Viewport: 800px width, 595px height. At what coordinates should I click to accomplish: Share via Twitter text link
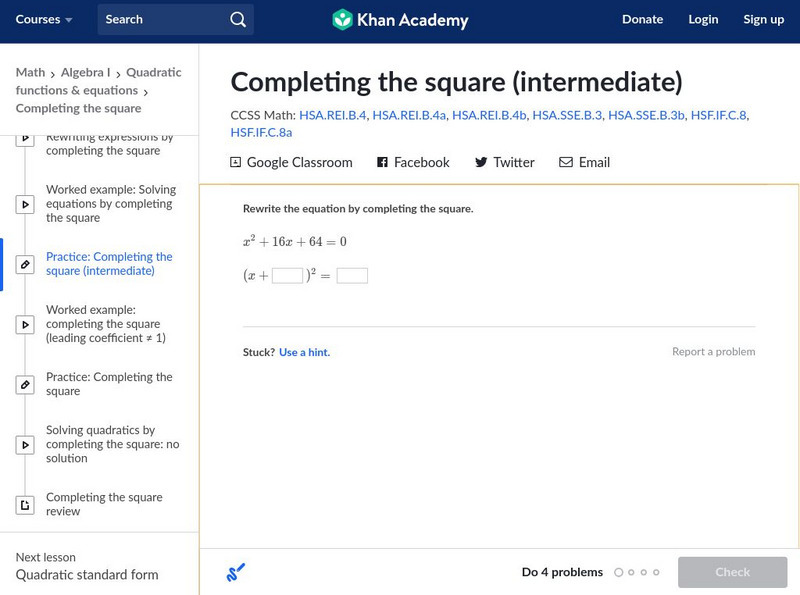point(514,162)
